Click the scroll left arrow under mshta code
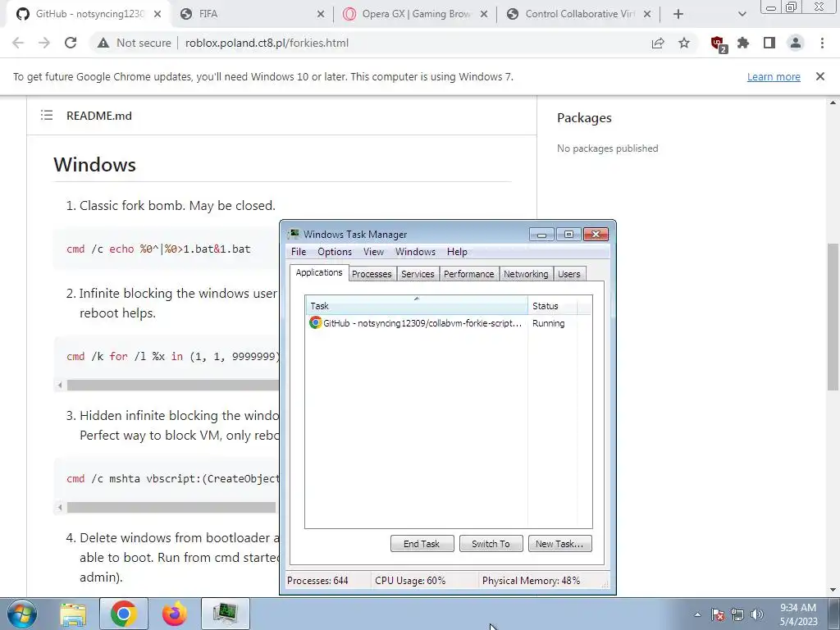Image resolution: width=840 pixels, height=630 pixels. [x=60, y=507]
